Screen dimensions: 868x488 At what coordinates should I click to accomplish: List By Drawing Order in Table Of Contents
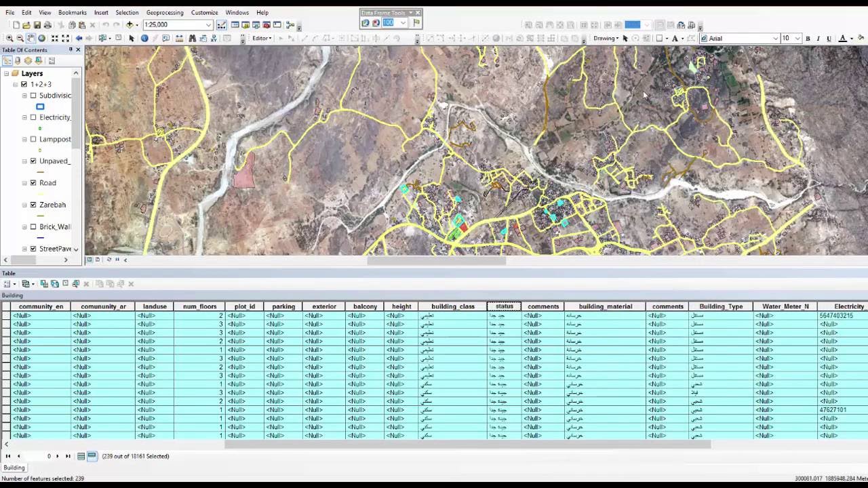[x=7, y=61]
